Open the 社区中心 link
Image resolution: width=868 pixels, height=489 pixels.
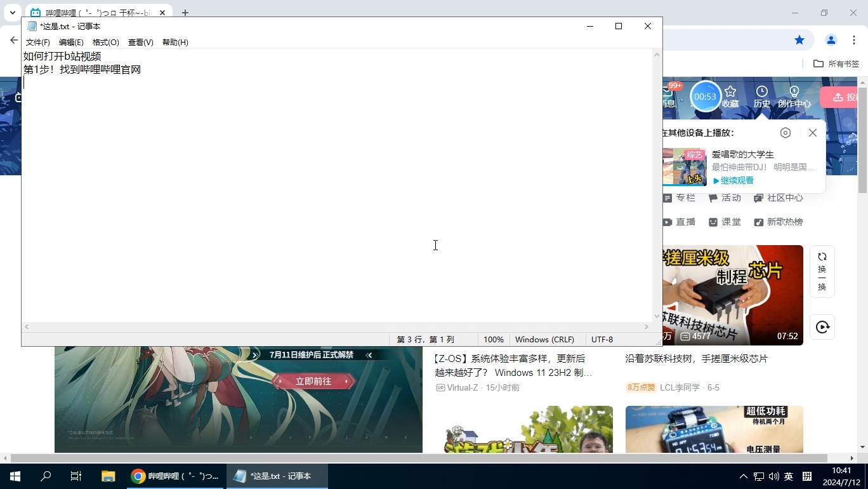tap(779, 198)
